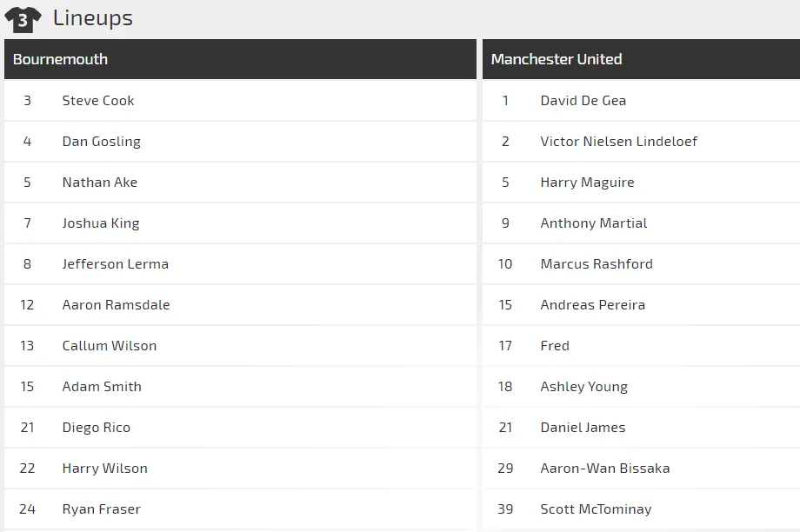Click on Harry Maguire's name

[x=587, y=183]
